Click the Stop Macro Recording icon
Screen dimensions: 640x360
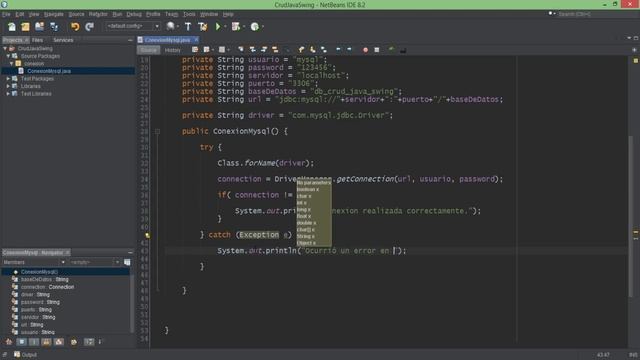[x=377, y=50]
